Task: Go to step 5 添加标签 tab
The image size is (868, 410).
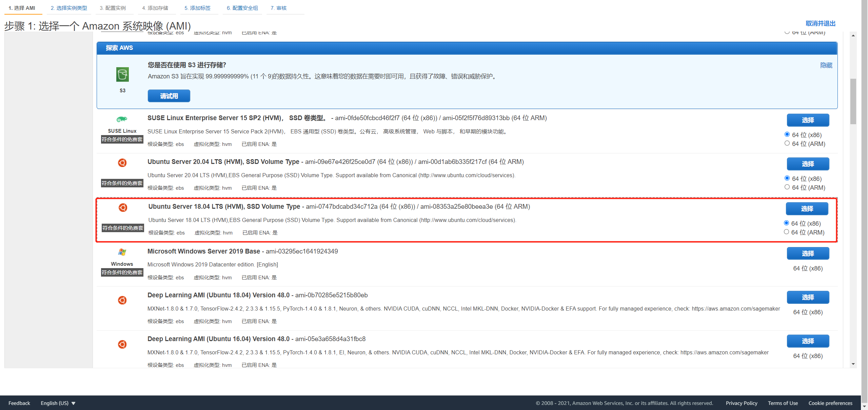Action: pos(197,8)
